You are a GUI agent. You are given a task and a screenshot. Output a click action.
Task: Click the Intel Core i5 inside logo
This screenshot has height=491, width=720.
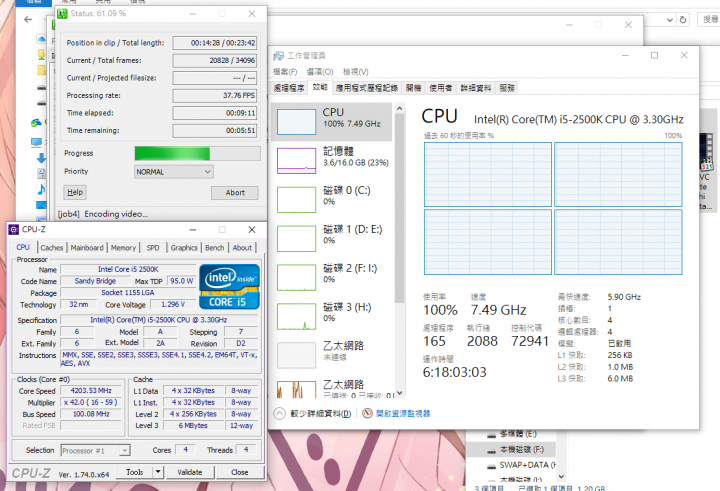point(229,286)
